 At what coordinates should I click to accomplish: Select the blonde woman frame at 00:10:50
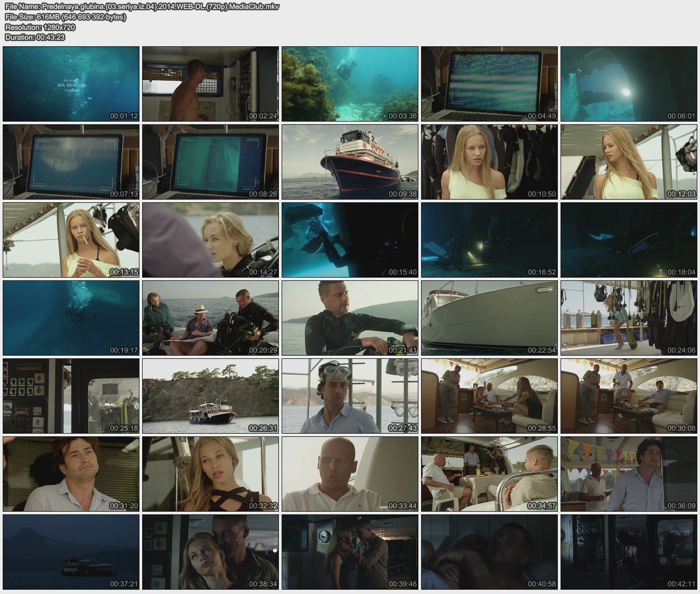(x=489, y=162)
